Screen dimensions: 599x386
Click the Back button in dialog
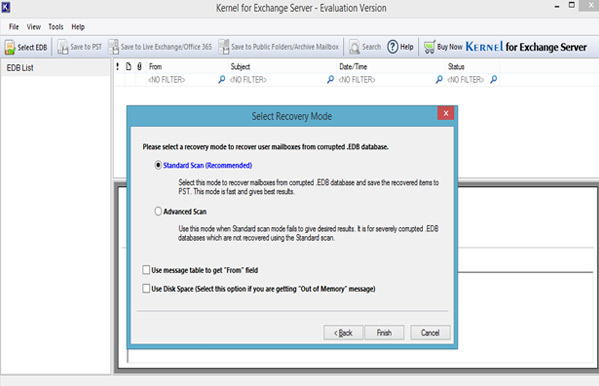[x=343, y=332]
